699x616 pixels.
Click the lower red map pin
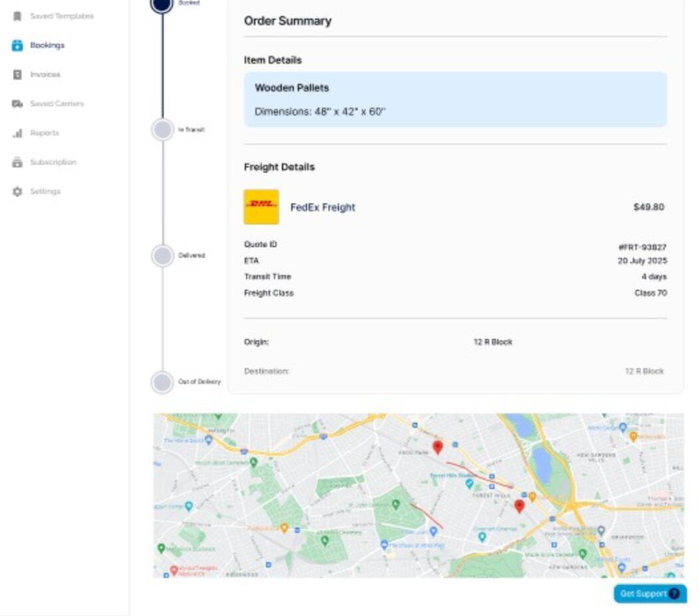click(x=520, y=506)
